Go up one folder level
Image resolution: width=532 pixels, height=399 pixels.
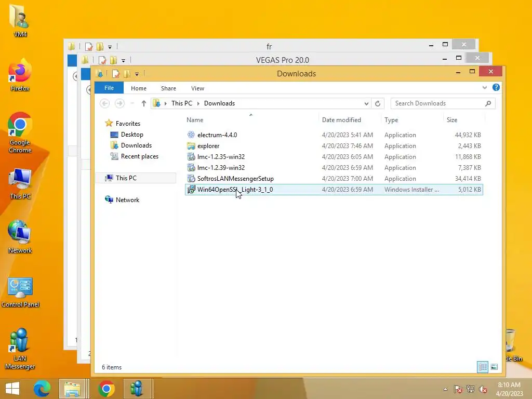pyautogui.click(x=143, y=103)
